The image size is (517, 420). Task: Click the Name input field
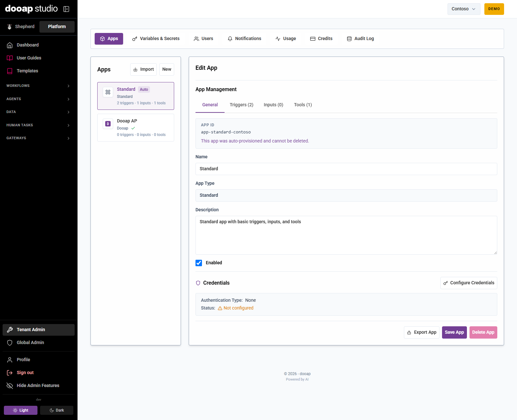tap(346, 169)
